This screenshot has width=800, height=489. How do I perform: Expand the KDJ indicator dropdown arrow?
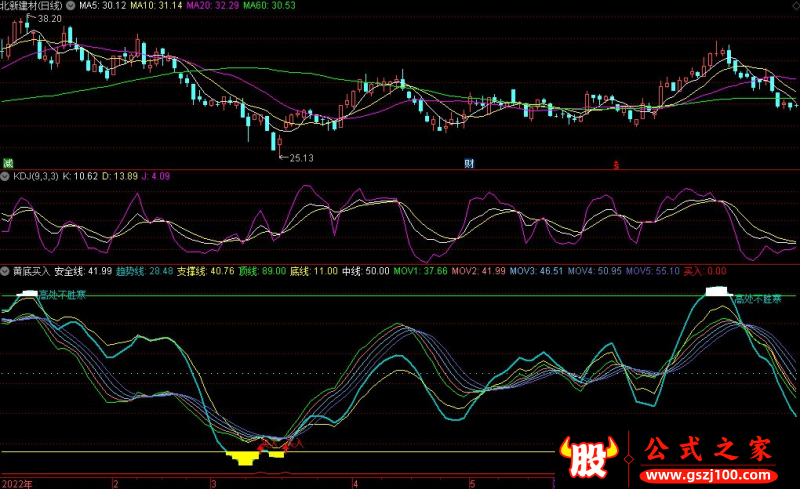[6, 176]
